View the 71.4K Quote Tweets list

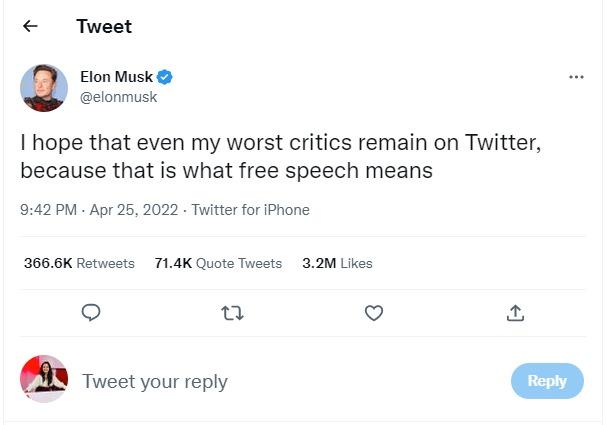point(218,263)
